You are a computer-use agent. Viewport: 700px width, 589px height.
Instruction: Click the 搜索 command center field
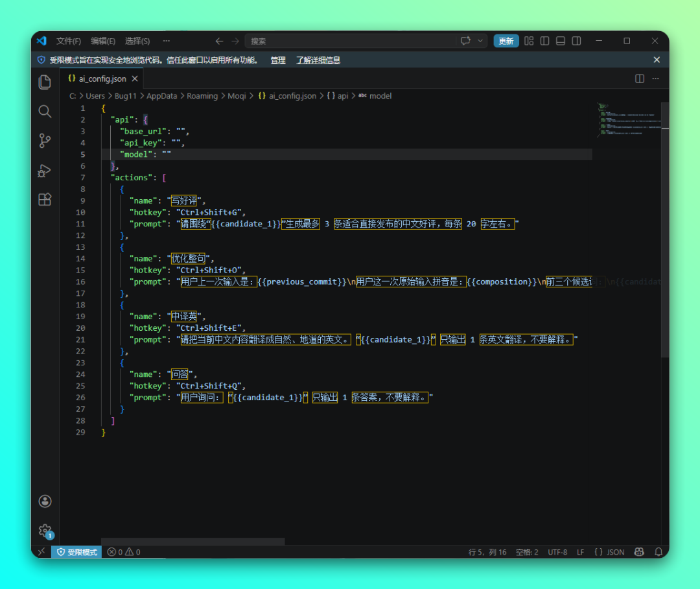coord(350,41)
